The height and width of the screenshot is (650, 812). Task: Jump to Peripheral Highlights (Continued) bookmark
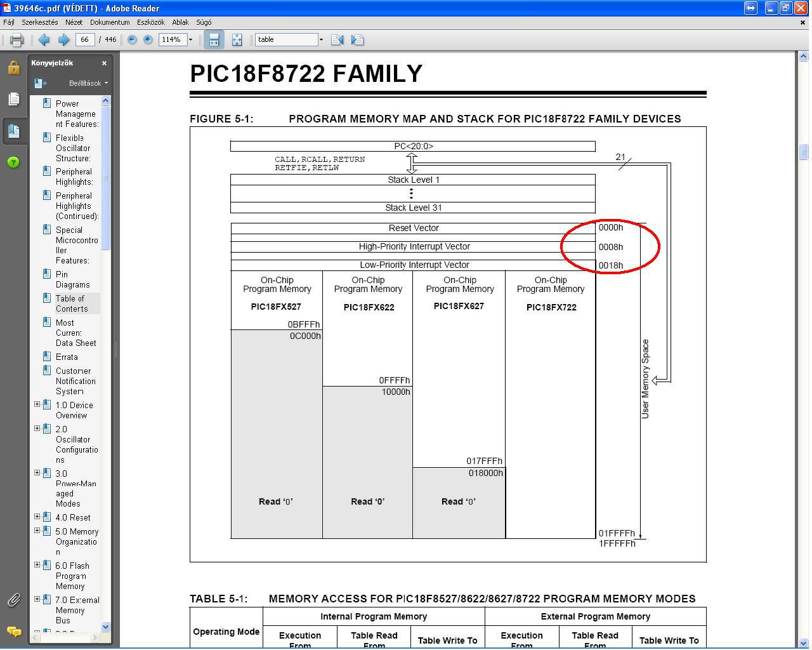77,206
